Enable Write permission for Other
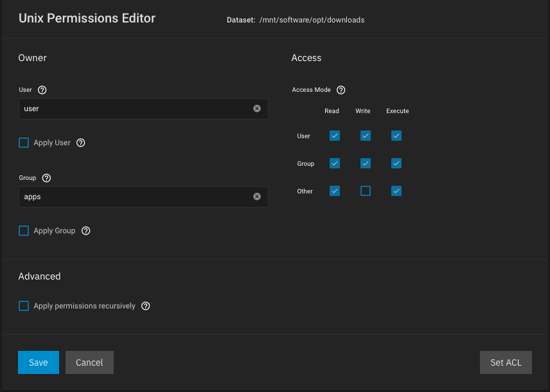Screen dimensions: 550x392 coord(366,191)
